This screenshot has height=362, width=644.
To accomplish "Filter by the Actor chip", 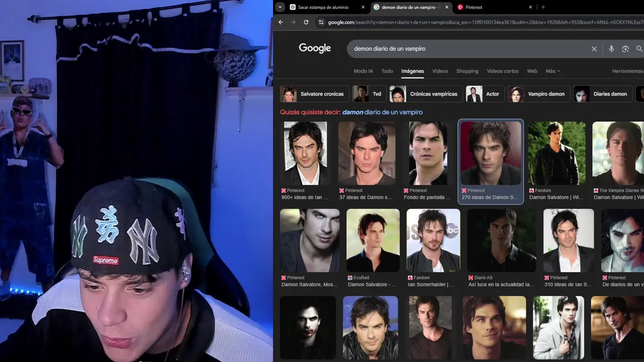I will click(485, 94).
